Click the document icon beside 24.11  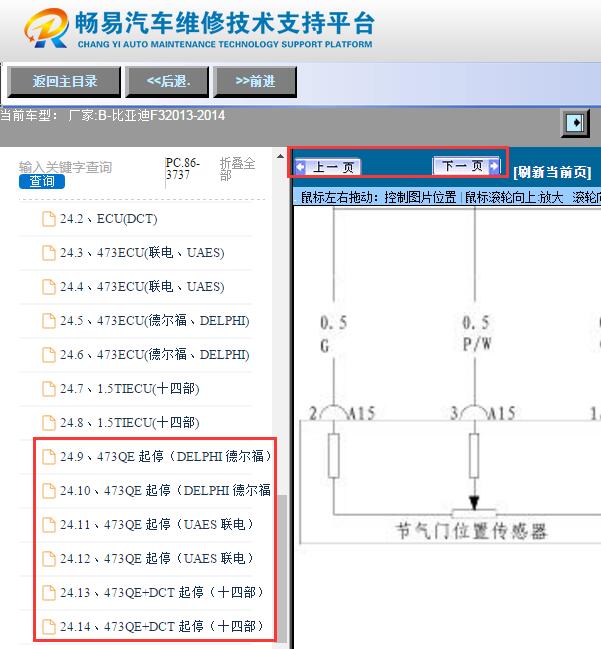pos(49,524)
